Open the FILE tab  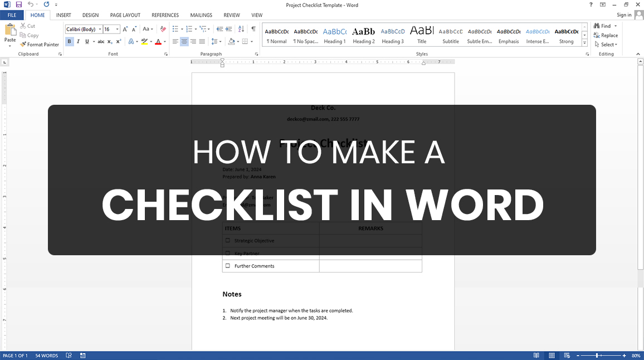tap(12, 15)
